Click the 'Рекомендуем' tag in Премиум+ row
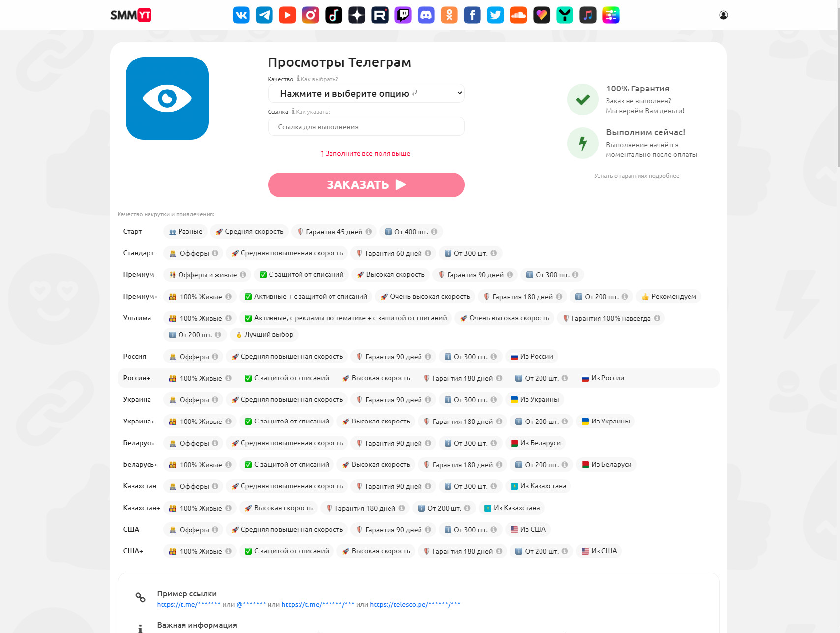The width and height of the screenshot is (840, 633). [669, 297]
